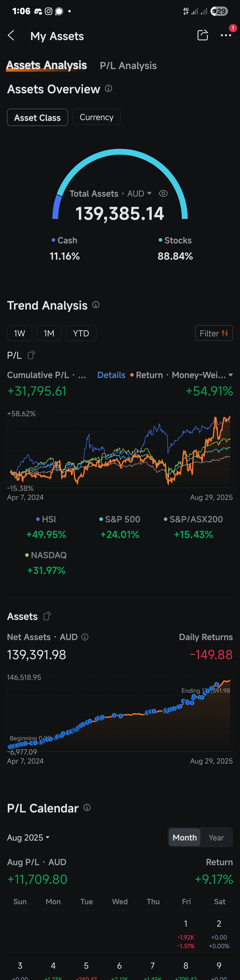Switch to the P/L Analysis tab
This screenshot has height=980, width=240.
(128, 65)
